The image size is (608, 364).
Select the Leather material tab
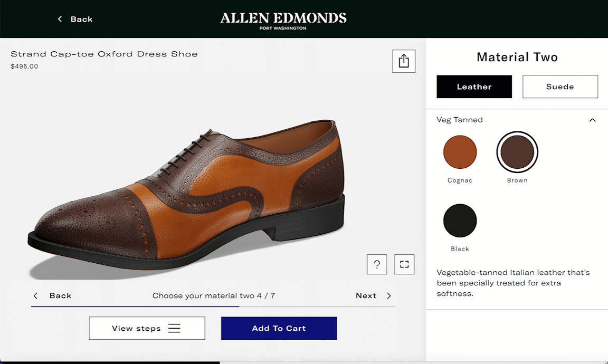pos(474,87)
